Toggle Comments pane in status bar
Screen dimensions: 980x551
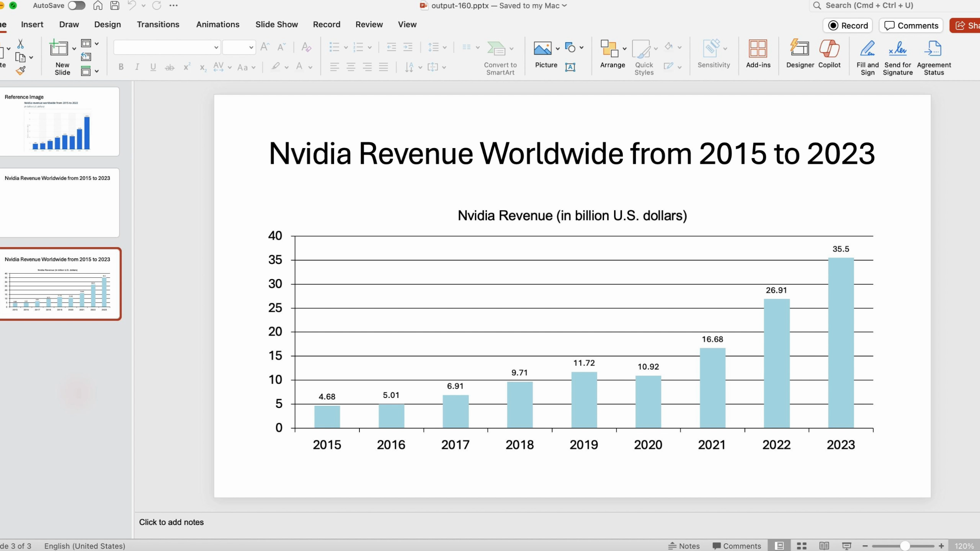(737, 546)
